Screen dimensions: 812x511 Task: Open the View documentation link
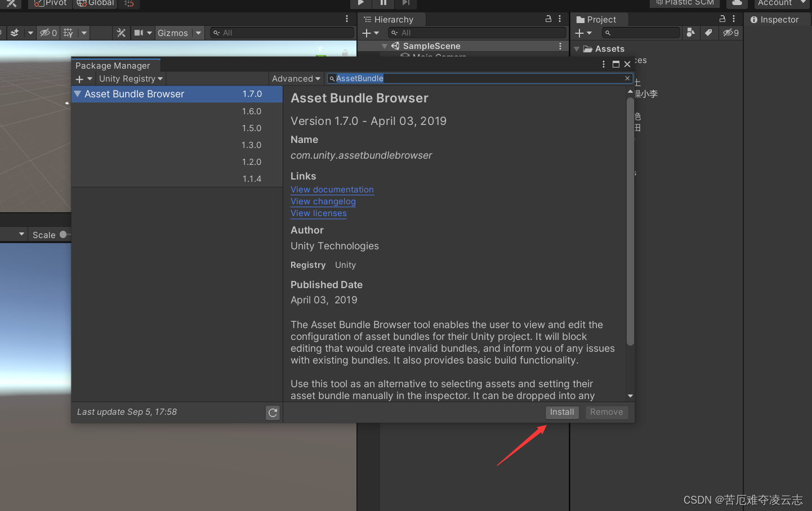(x=332, y=190)
